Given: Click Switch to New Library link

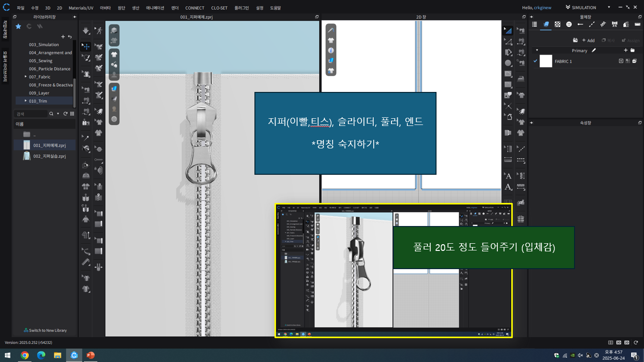Looking at the screenshot, I should click(x=45, y=330).
